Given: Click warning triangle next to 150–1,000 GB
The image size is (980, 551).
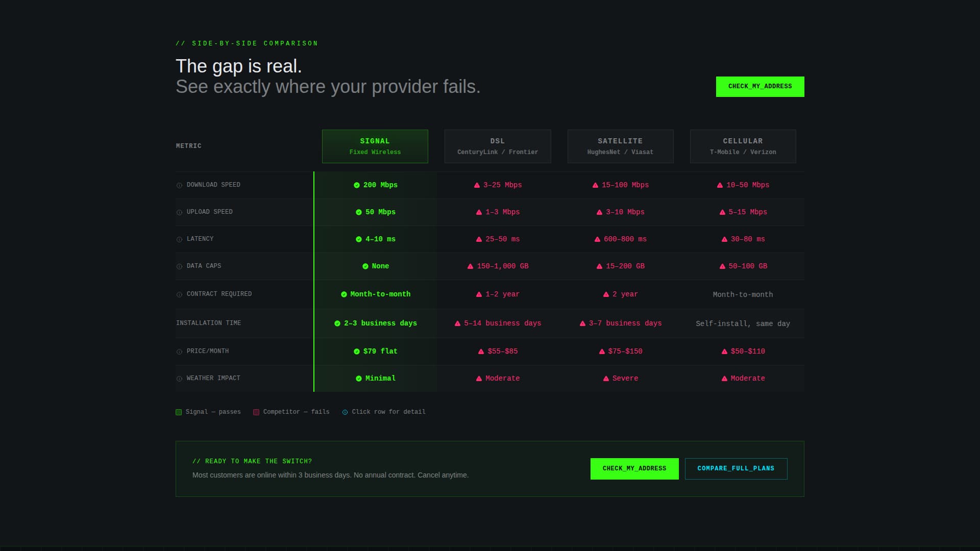Looking at the screenshot, I should [470, 266].
